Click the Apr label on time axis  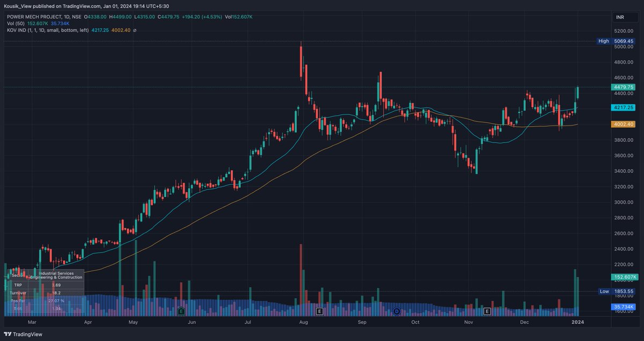point(89,322)
